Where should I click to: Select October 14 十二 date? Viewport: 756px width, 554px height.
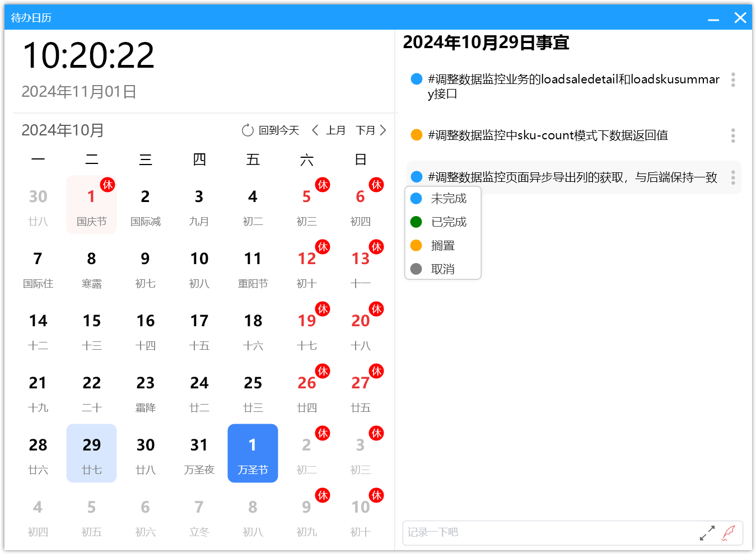pos(38,329)
